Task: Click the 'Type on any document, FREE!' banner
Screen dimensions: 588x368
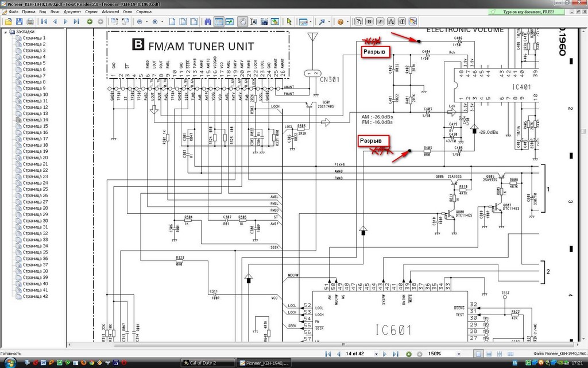Action: 526,11
